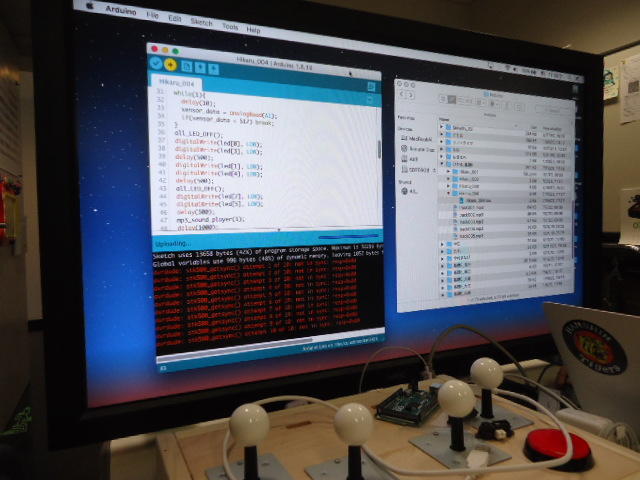Viewport: 640px width, 480px height.
Task: Open the tab options dropdown arrow in Arduino
Action: coord(370,100)
